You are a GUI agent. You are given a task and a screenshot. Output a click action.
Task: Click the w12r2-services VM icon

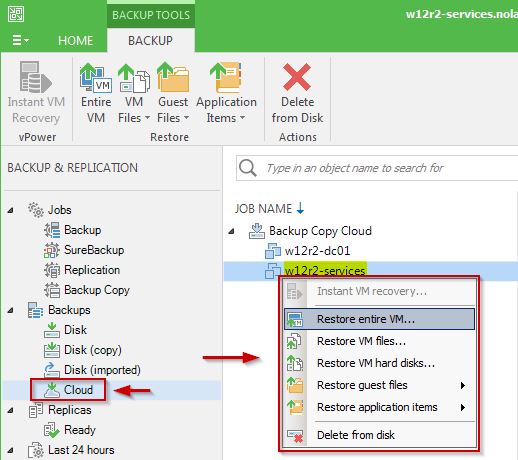click(x=273, y=271)
